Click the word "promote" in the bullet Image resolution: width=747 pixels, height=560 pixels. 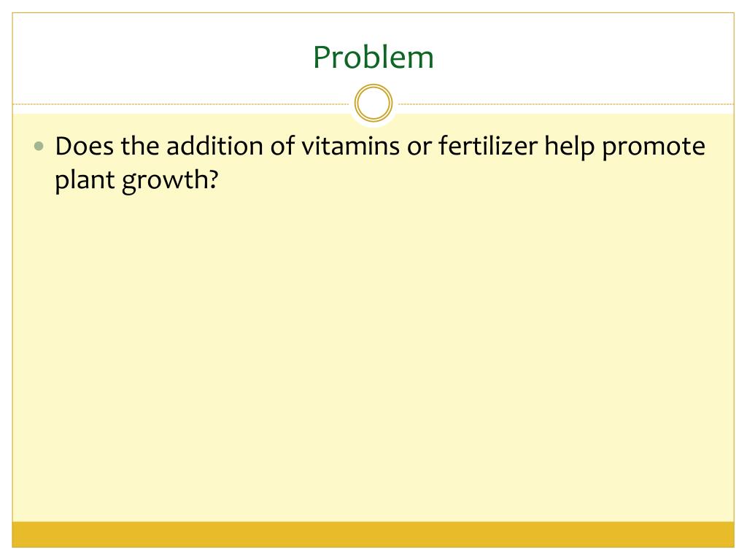[654, 147]
